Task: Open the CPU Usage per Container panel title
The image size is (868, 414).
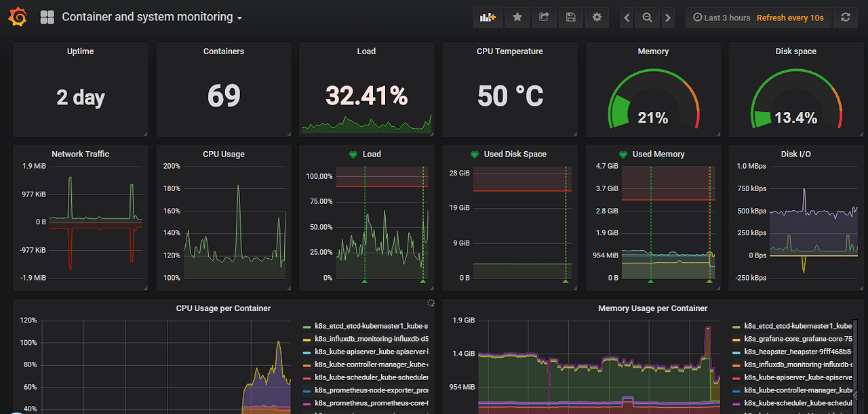Action: [x=224, y=308]
